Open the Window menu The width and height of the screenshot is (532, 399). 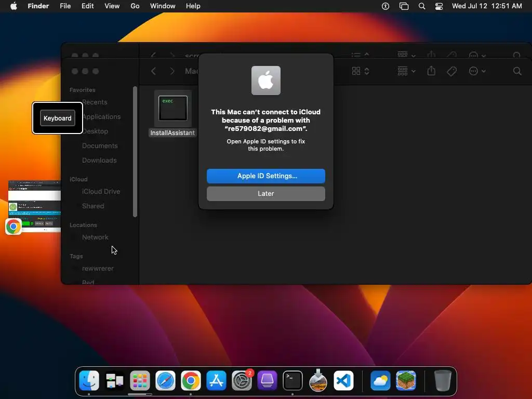163,6
